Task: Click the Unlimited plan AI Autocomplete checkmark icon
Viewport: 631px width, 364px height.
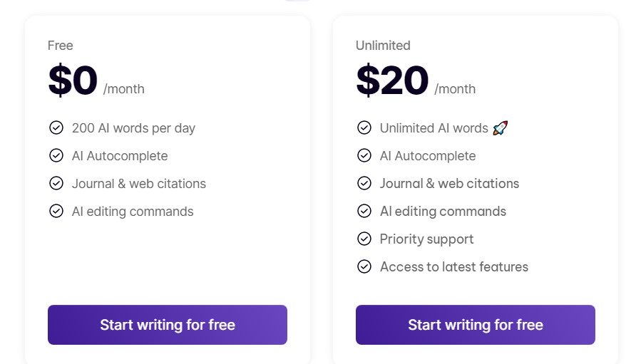Action: click(364, 155)
